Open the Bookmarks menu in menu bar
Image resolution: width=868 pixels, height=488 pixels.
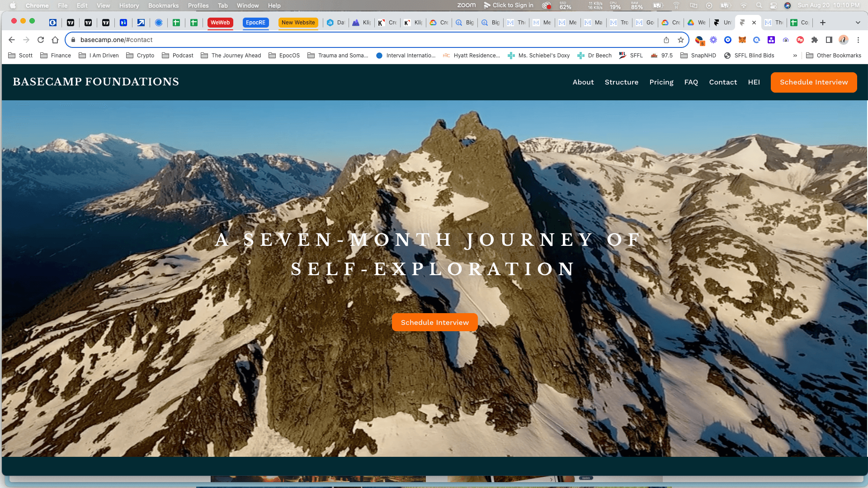click(x=163, y=5)
